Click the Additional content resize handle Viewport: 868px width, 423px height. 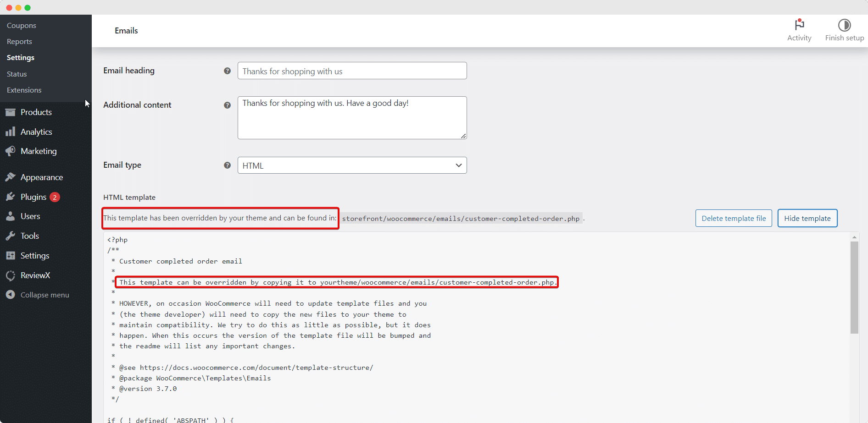(x=463, y=136)
